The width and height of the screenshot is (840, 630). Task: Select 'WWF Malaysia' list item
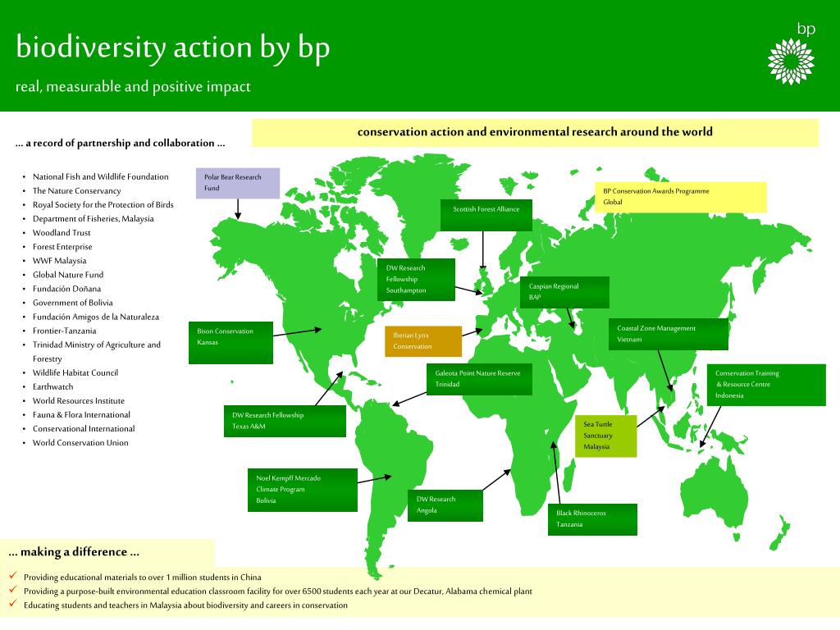(x=59, y=260)
